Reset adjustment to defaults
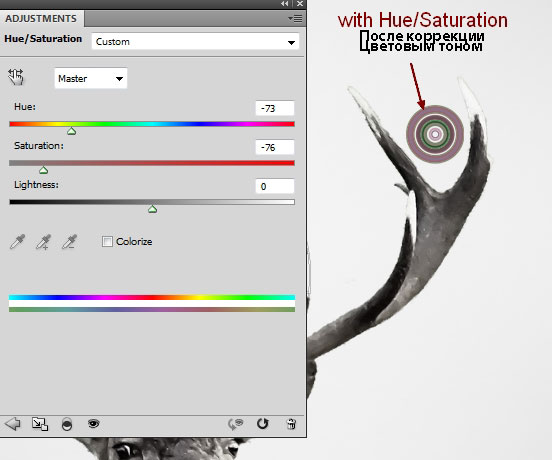 coord(262,424)
